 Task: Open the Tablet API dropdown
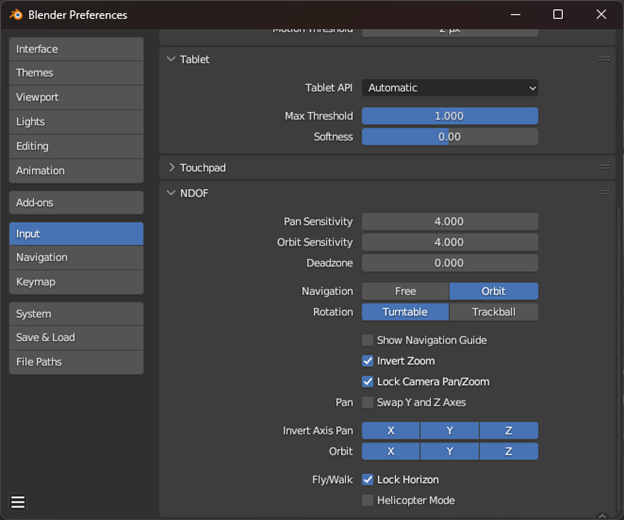449,88
